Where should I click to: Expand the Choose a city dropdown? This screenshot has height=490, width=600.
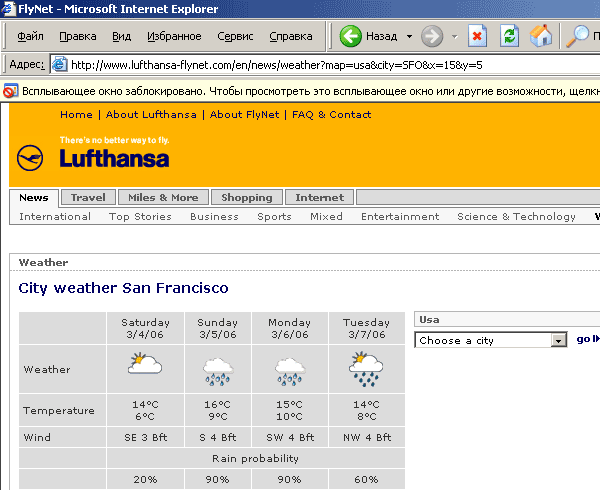pos(558,340)
